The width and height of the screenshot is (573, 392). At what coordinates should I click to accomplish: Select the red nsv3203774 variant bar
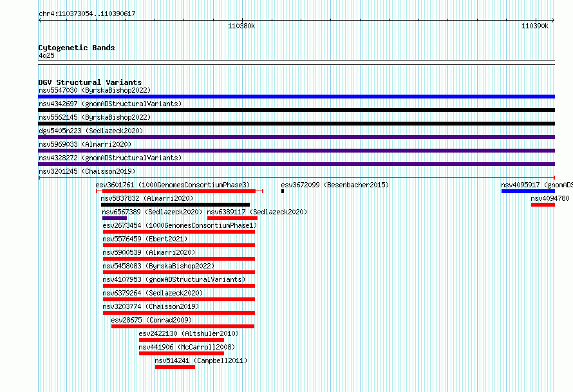pos(179,313)
